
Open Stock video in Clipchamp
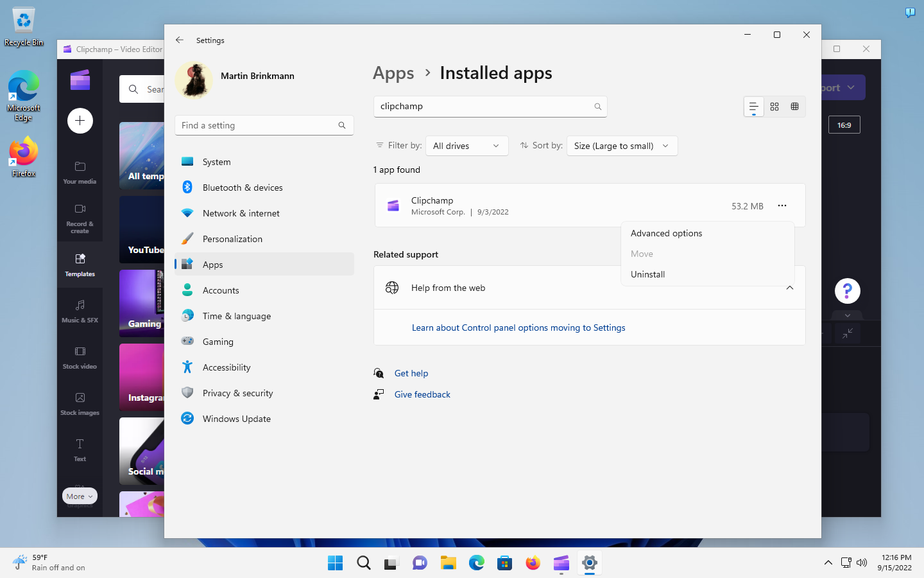tap(80, 357)
